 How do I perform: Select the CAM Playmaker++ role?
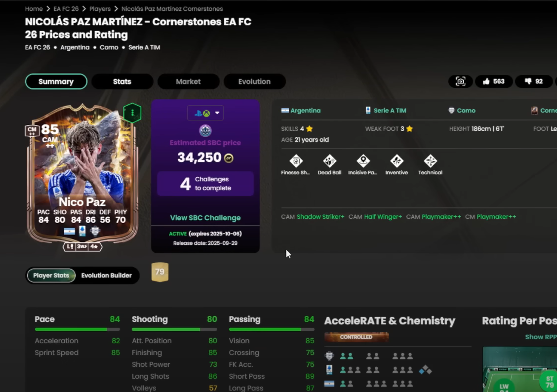[434, 217]
